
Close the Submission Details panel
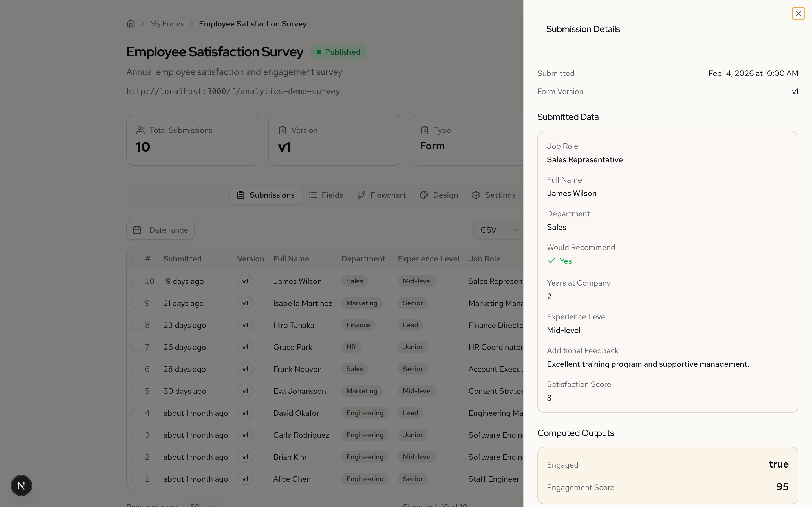point(798,14)
